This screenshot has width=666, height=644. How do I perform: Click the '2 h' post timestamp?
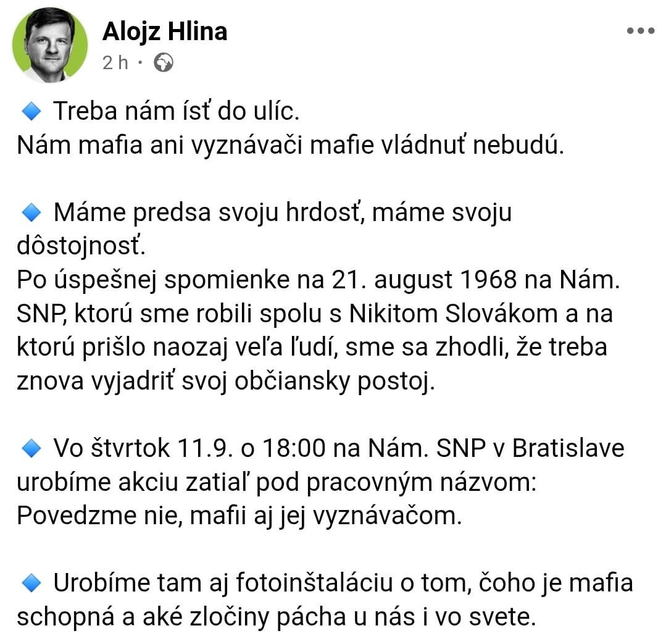pyautogui.click(x=115, y=63)
